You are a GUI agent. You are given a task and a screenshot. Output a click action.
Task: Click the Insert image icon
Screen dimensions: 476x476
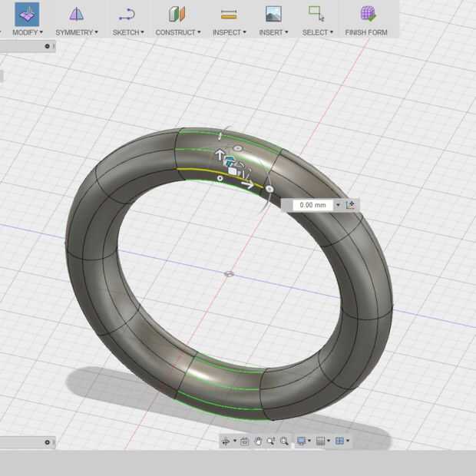coord(273,15)
